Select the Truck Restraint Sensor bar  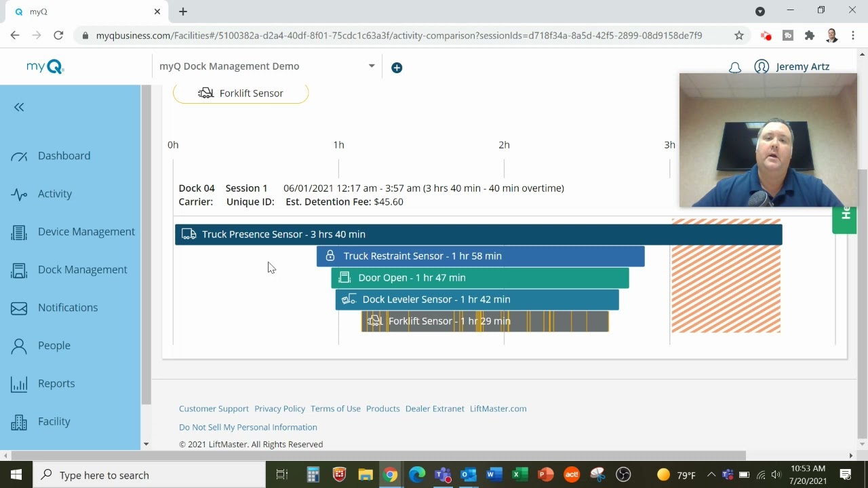[x=480, y=256]
